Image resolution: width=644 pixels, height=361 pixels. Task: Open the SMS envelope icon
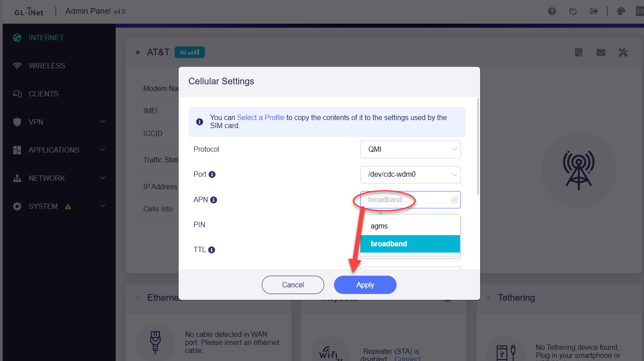[x=601, y=53]
